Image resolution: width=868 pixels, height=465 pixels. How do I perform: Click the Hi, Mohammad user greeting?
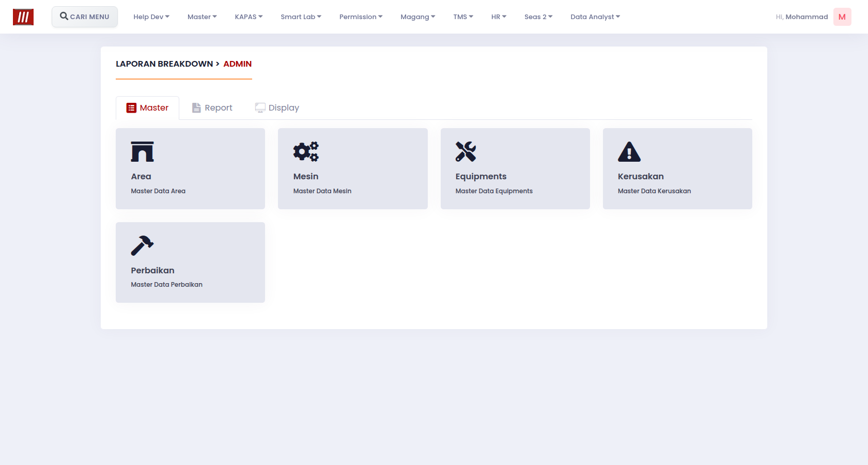[802, 17]
